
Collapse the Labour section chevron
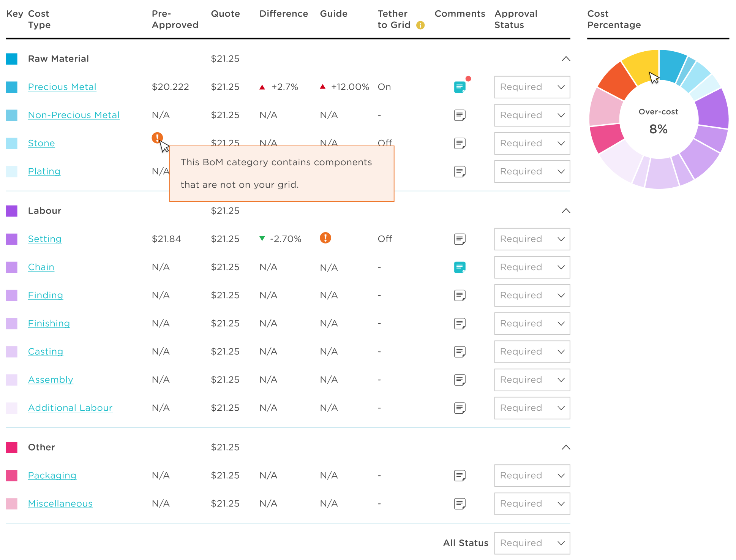pos(565,211)
